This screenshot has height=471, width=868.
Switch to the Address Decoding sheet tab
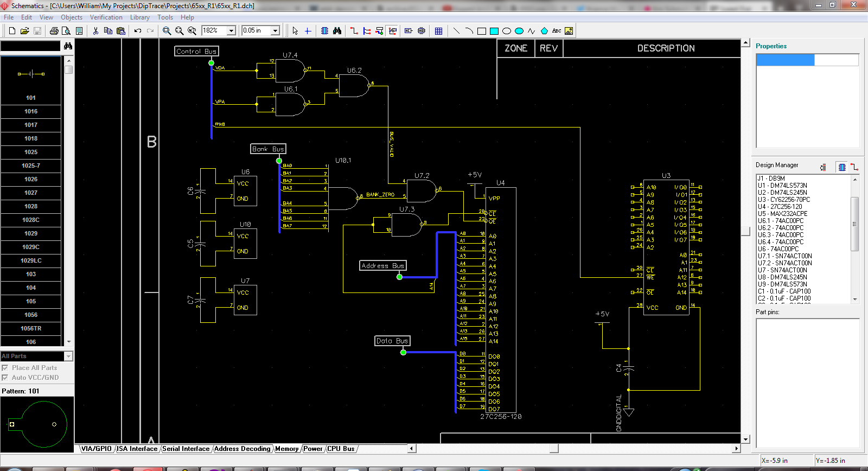tap(242, 449)
